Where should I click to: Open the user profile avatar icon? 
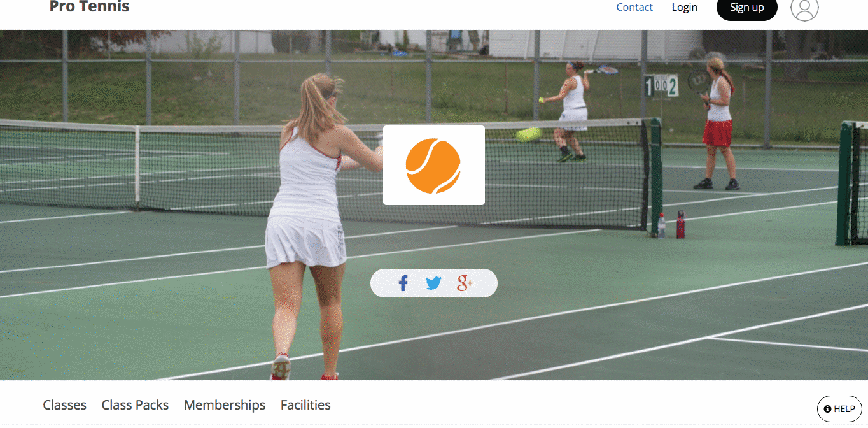(804, 8)
